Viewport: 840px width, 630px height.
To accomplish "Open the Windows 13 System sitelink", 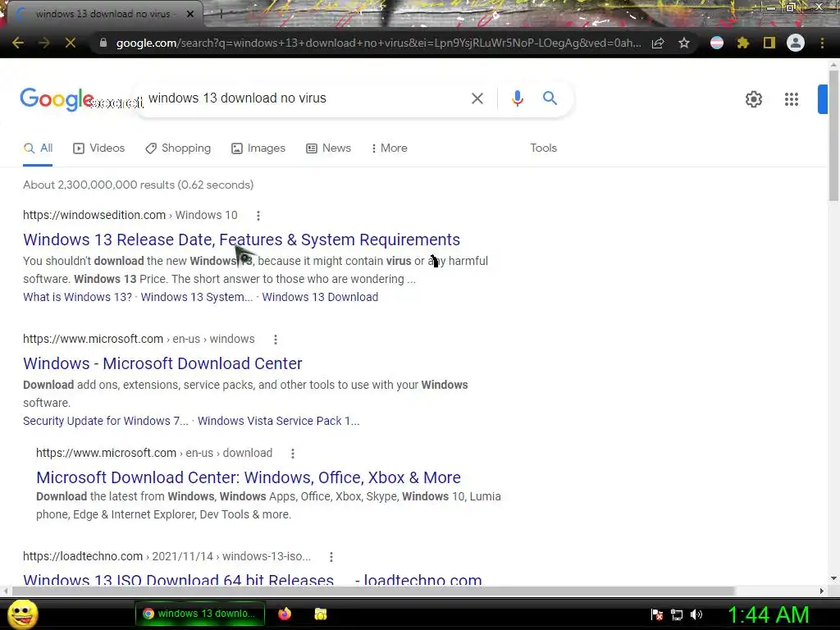I will 197,297.
